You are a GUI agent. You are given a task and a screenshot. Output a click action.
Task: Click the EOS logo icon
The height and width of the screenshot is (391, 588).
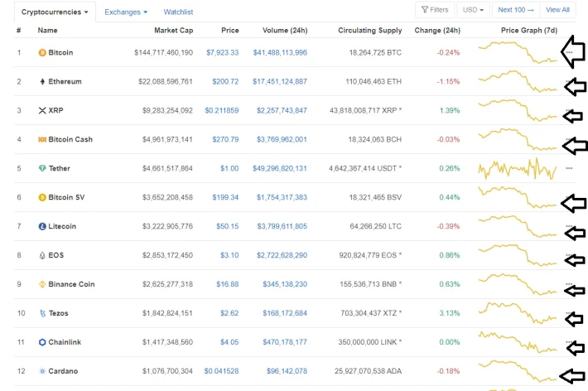coord(42,255)
